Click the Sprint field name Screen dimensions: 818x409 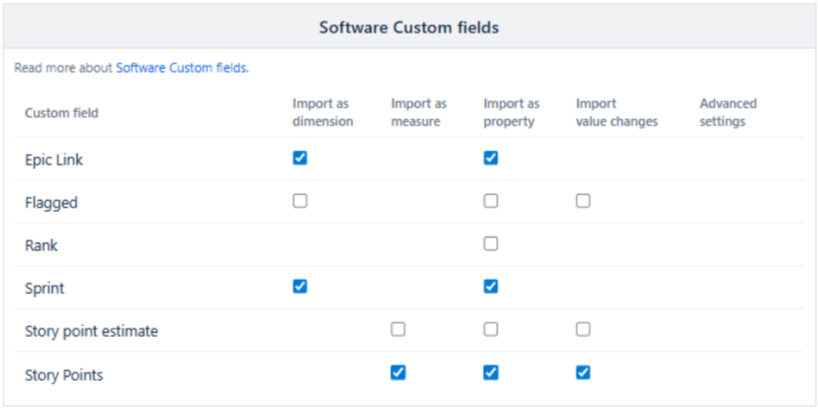(43, 288)
